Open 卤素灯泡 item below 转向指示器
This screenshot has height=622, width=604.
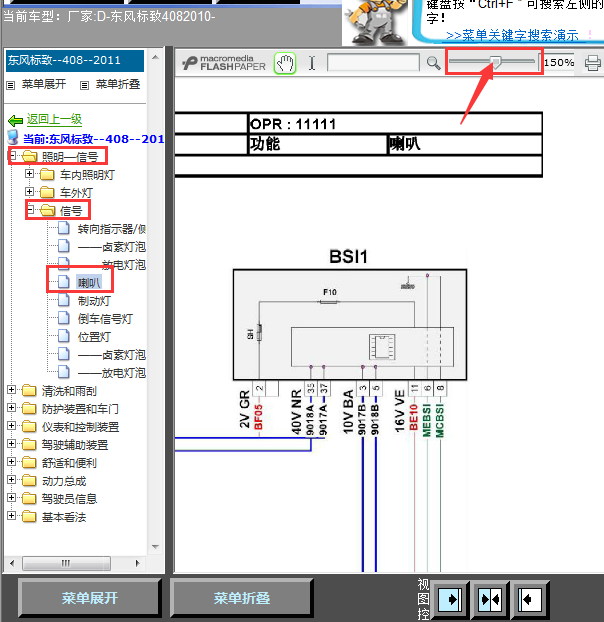point(112,247)
